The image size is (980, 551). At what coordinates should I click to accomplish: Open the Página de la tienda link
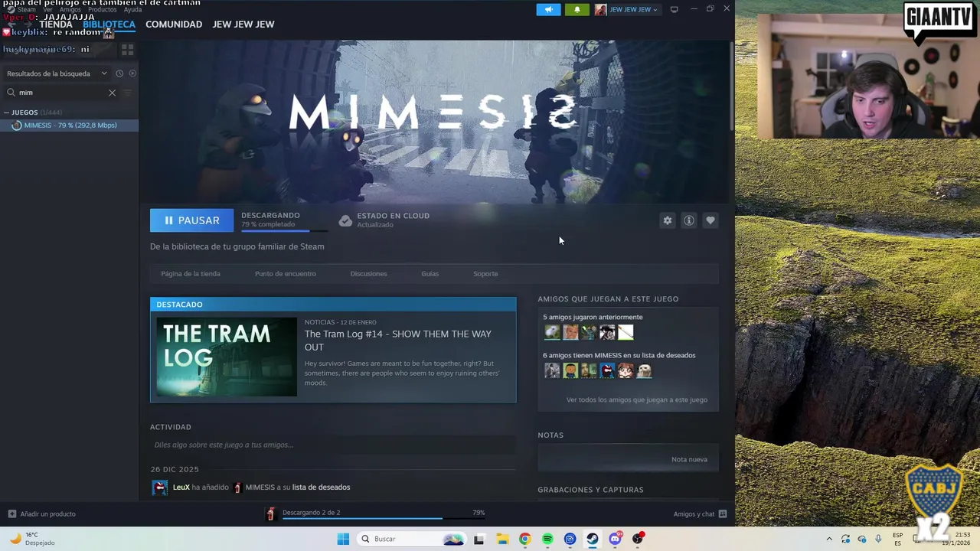pos(191,274)
